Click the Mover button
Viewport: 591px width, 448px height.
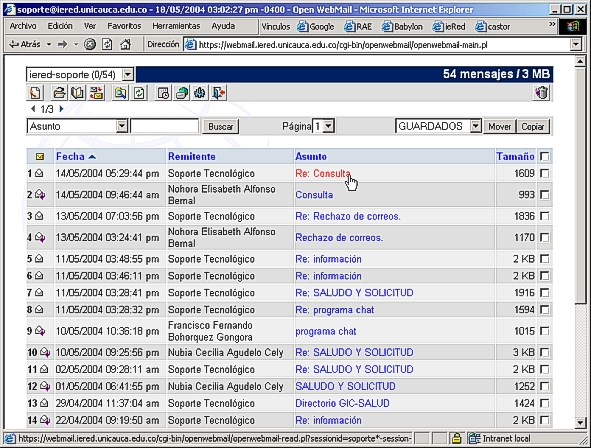click(500, 126)
